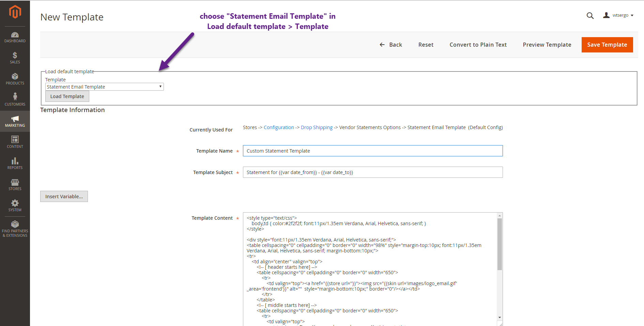The image size is (644, 326).
Task: Click the Load default template legend
Action: coord(70,72)
